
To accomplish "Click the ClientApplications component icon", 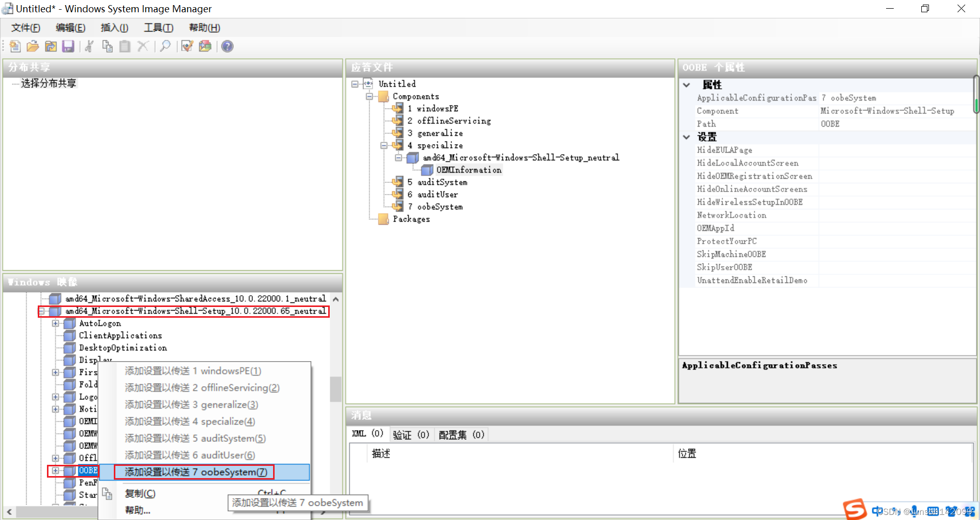I will click(x=69, y=336).
